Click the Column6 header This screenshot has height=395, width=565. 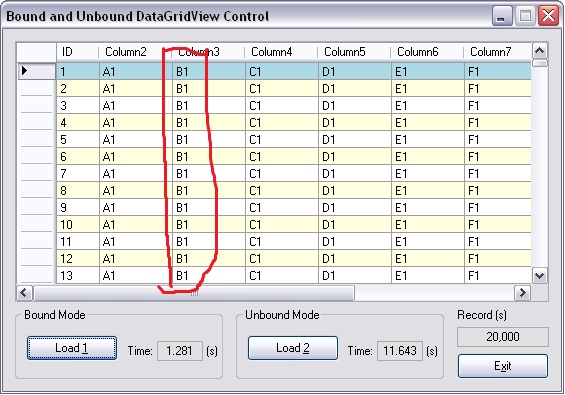427,52
